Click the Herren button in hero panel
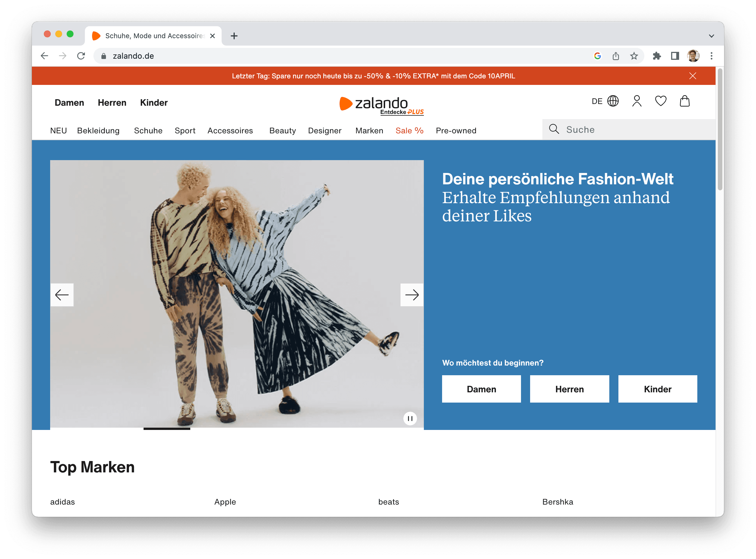Screen dimensions: 756x559 (x=569, y=389)
